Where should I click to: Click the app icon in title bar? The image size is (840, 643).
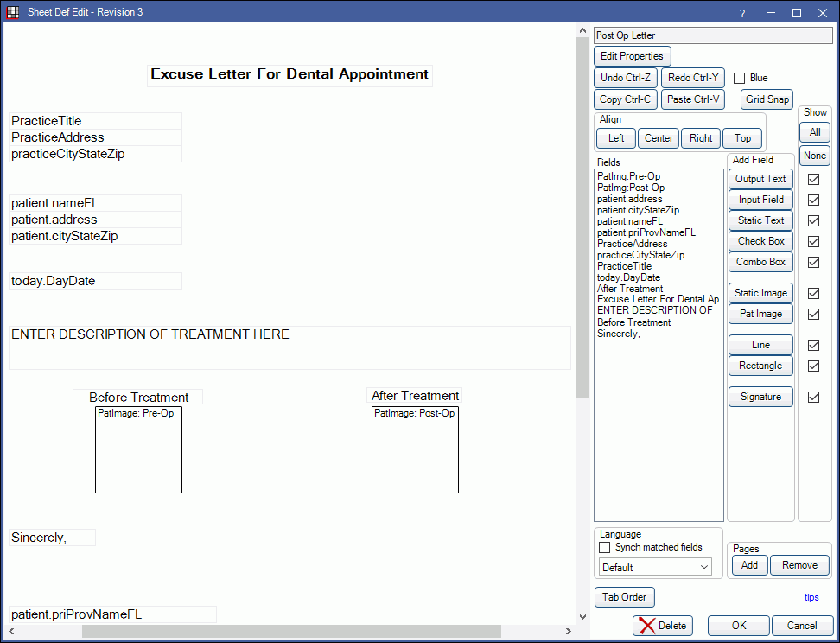click(x=13, y=12)
